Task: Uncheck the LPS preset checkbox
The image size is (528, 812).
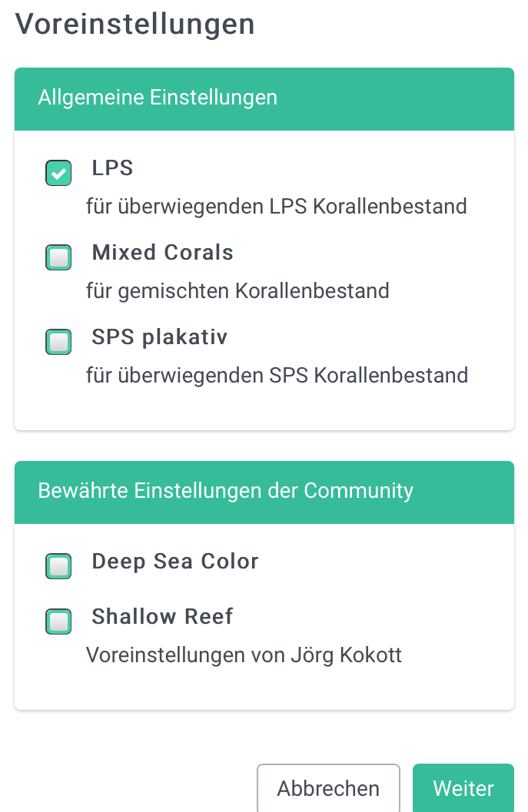Action: point(58,173)
